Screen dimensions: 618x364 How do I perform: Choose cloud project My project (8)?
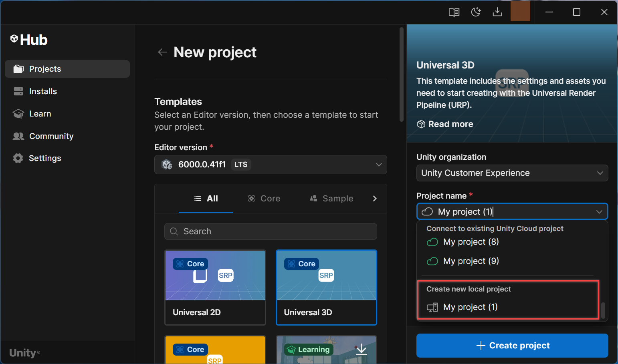[471, 242]
